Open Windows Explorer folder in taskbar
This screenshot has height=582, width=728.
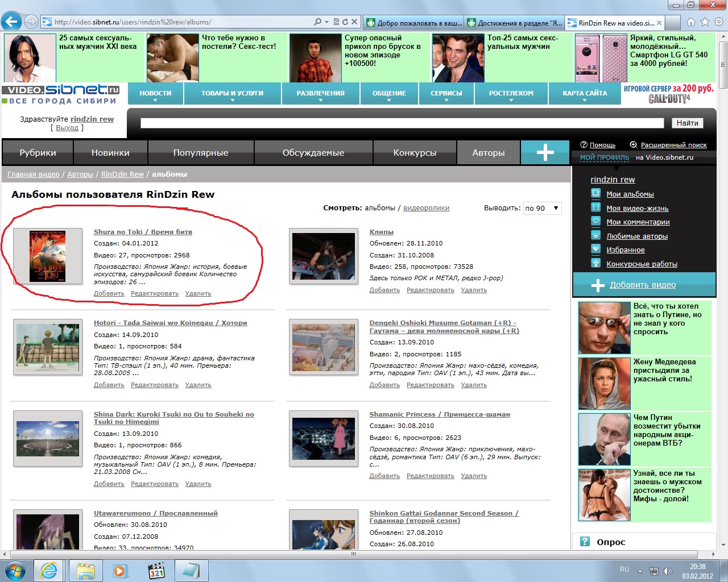pos(85,571)
